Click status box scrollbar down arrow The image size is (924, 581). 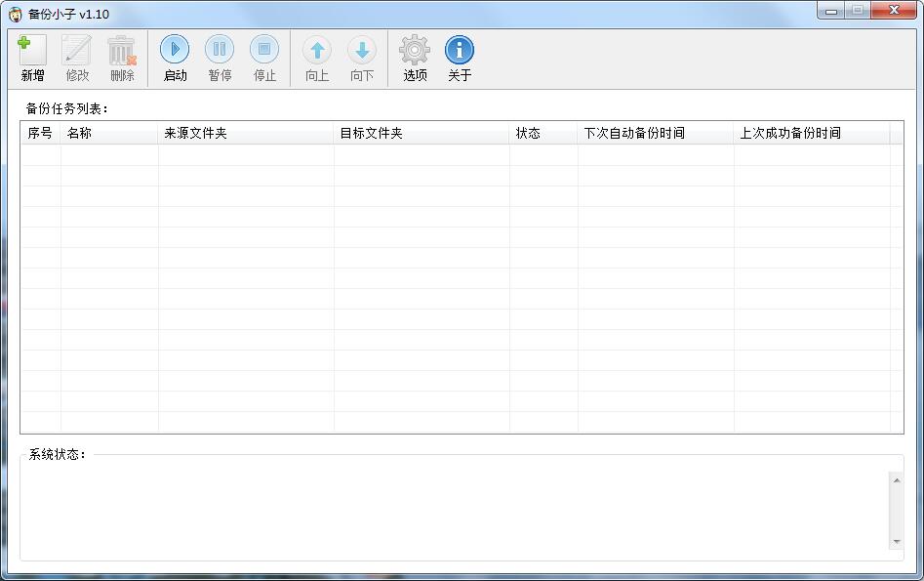click(897, 542)
